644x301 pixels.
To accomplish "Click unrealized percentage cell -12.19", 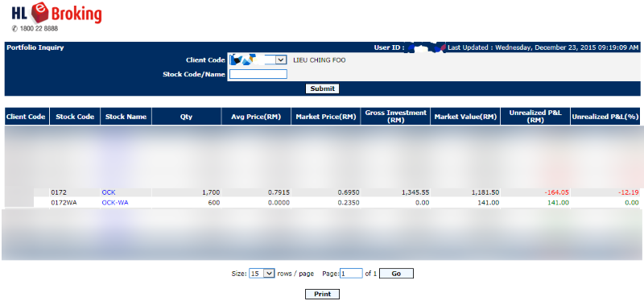I will (x=630, y=192).
